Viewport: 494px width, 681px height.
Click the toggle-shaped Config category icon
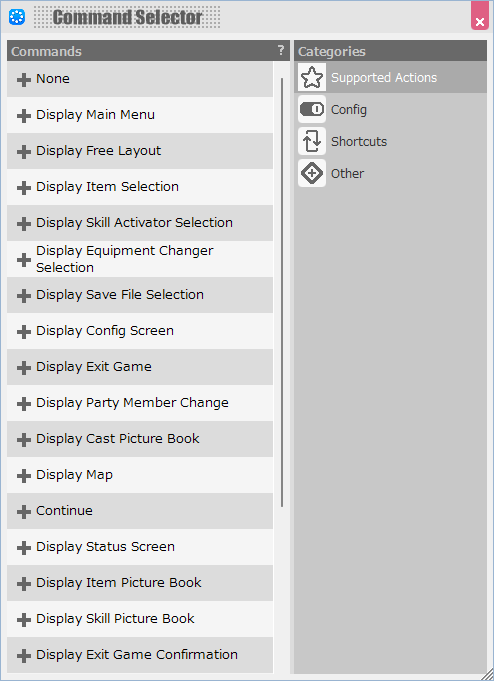point(312,109)
